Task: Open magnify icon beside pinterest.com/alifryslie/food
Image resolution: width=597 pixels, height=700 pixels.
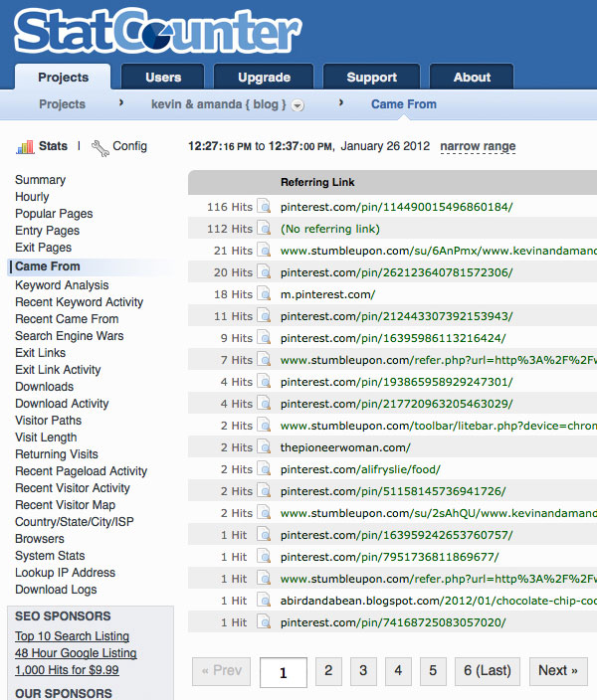Action: (x=264, y=469)
